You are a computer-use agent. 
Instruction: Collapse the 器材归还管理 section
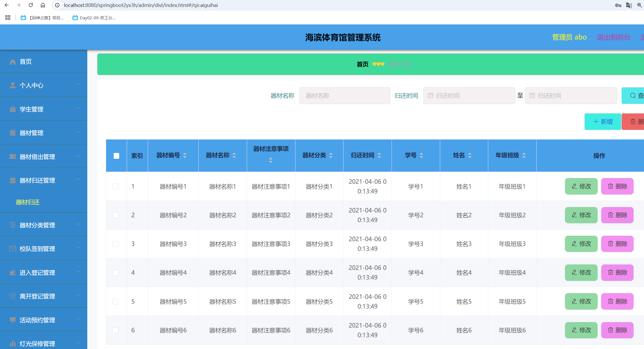(x=78, y=179)
